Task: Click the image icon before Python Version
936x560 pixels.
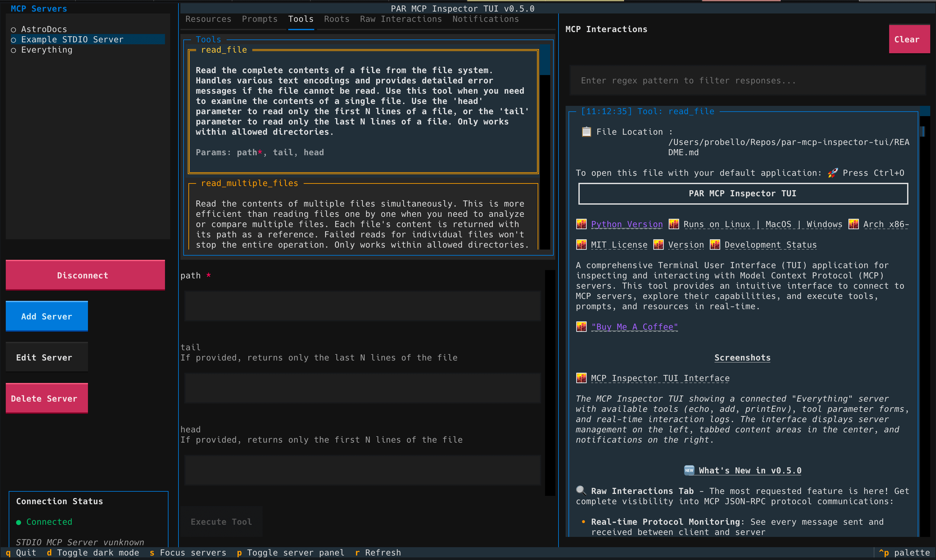Action: pos(581,224)
